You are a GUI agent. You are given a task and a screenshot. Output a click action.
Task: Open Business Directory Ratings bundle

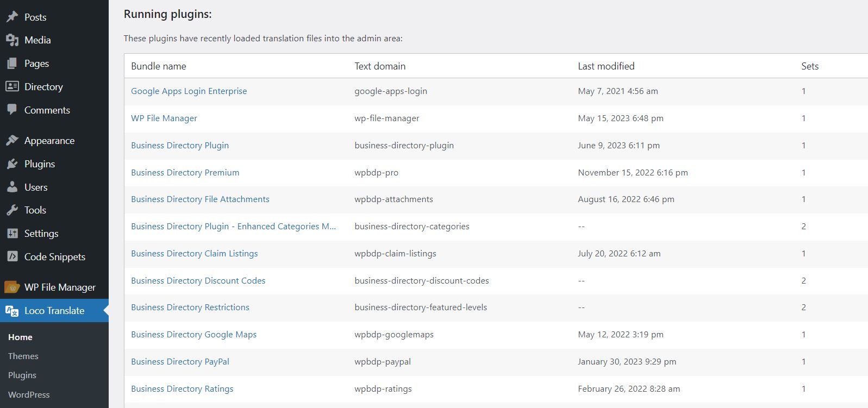click(x=182, y=389)
